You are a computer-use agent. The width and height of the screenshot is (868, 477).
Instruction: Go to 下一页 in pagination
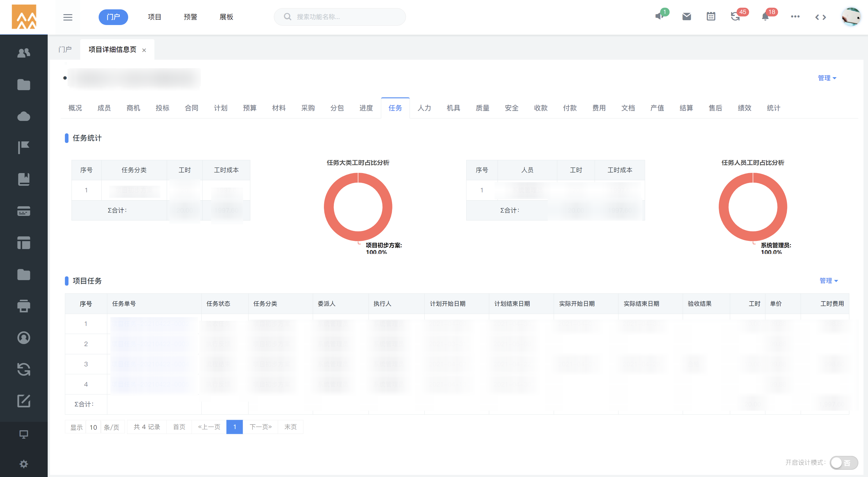261,427
